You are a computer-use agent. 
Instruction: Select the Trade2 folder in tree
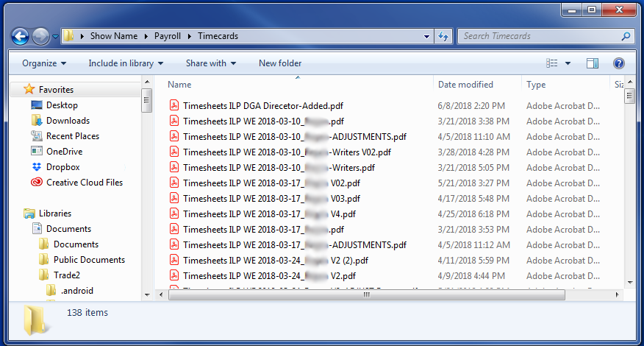[65, 275]
